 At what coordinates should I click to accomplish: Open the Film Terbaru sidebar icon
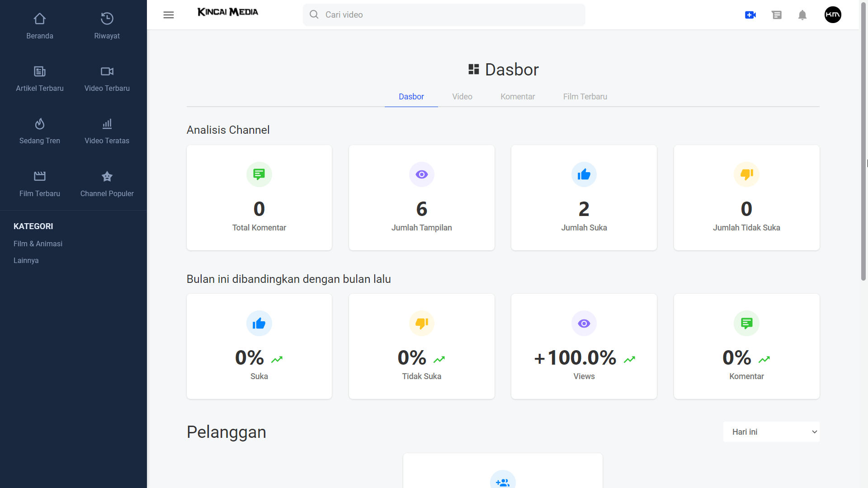[39, 176]
